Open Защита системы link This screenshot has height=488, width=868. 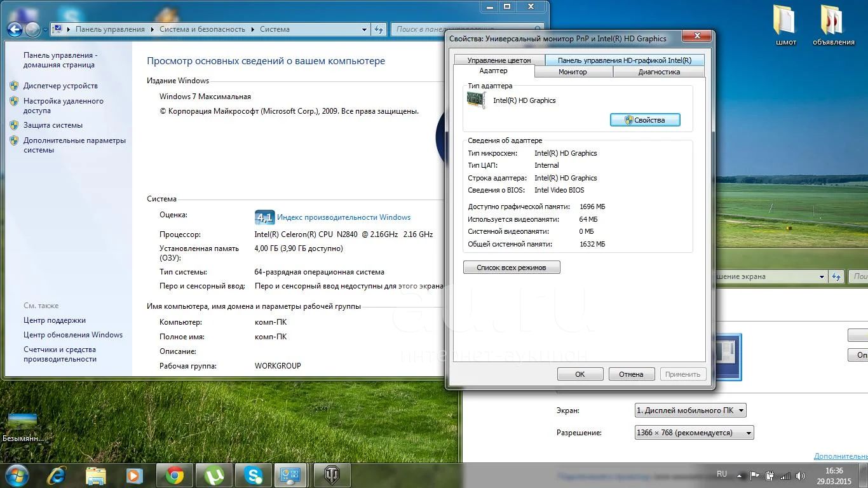click(x=53, y=125)
